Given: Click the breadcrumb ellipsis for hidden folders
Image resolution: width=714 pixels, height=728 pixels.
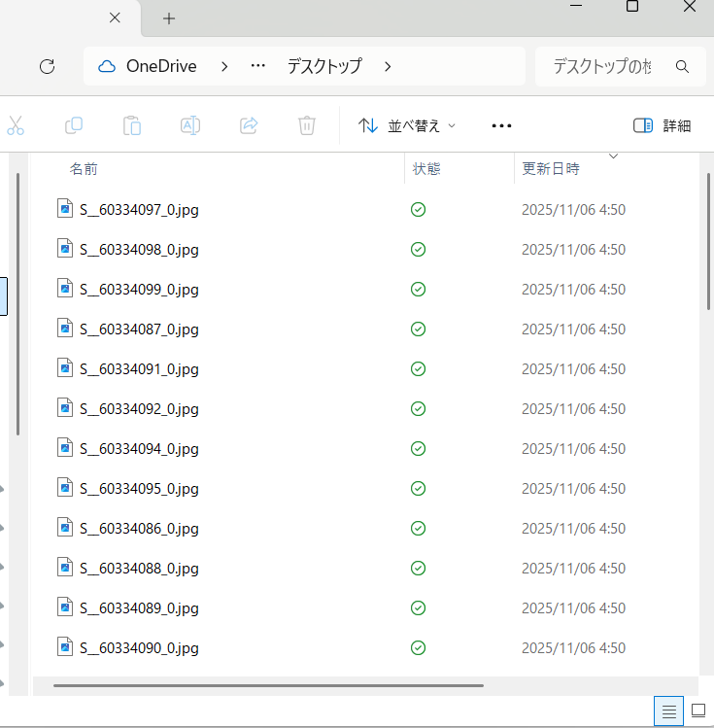Looking at the screenshot, I should pos(258,67).
